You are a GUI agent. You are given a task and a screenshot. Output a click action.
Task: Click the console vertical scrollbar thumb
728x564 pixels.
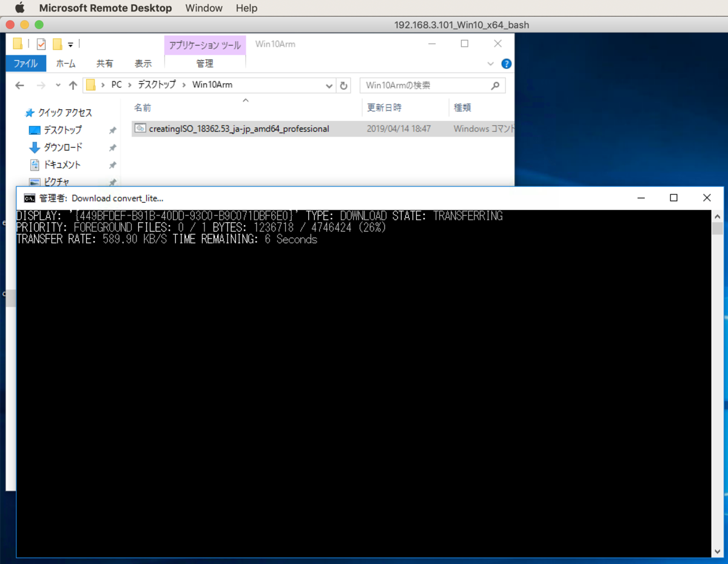(x=718, y=229)
